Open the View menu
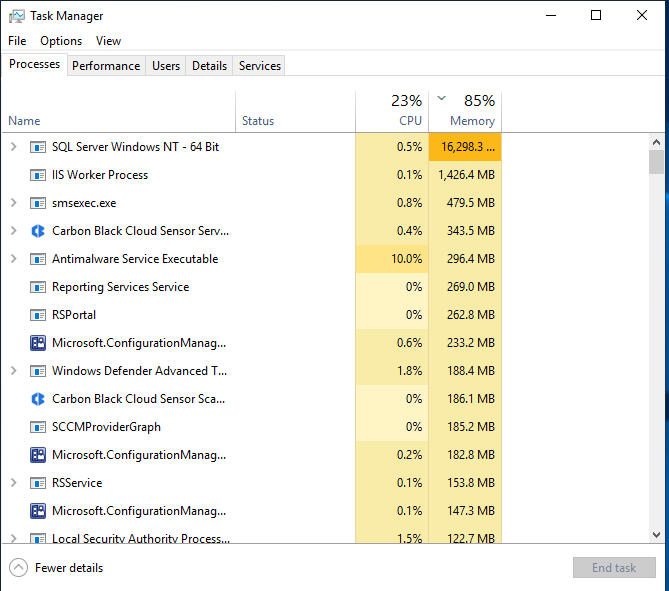 click(108, 41)
